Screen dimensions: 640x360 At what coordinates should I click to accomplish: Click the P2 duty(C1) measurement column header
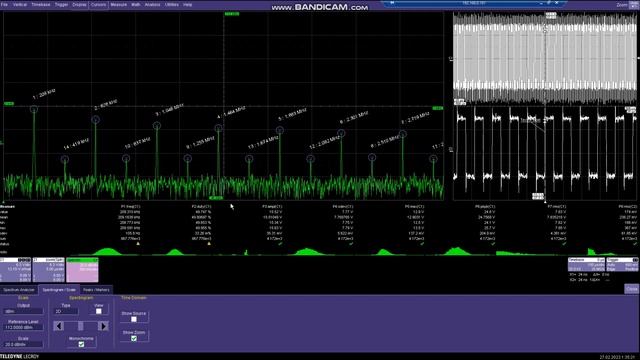(201, 207)
